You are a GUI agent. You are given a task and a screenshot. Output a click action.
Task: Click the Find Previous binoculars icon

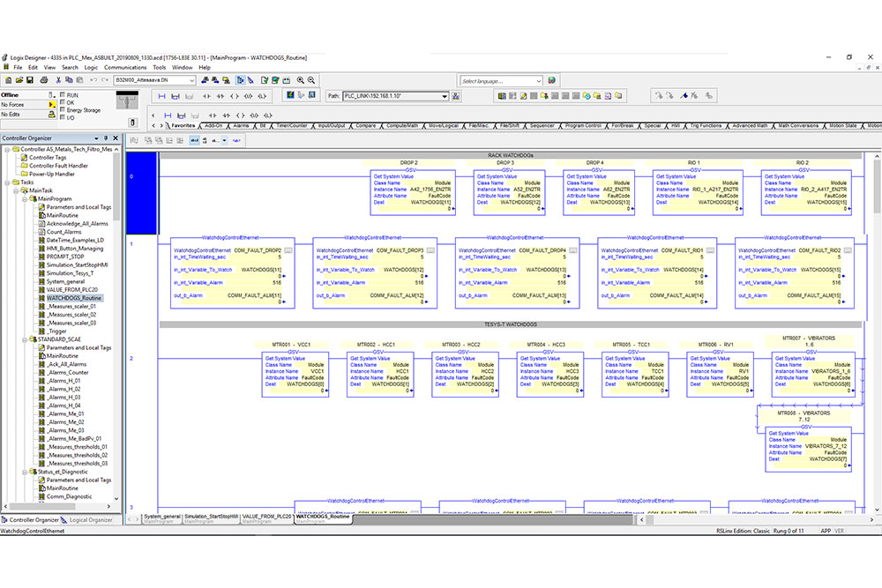point(205,80)
